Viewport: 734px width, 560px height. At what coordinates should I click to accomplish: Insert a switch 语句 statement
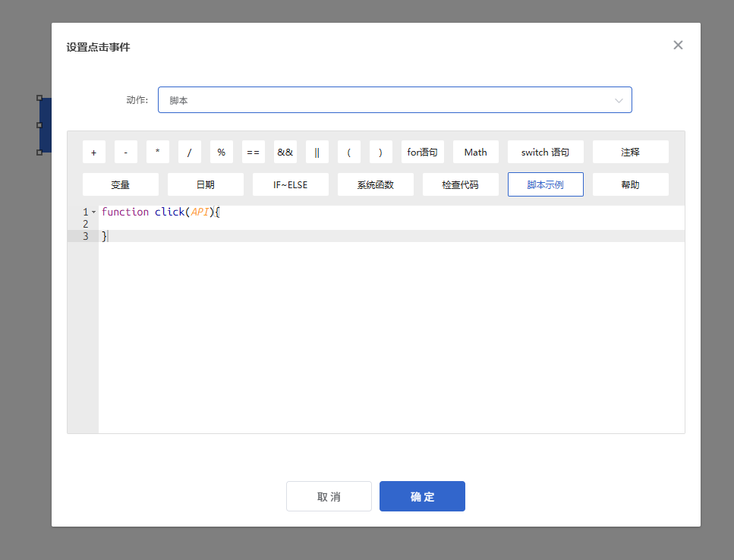[545, 152]
